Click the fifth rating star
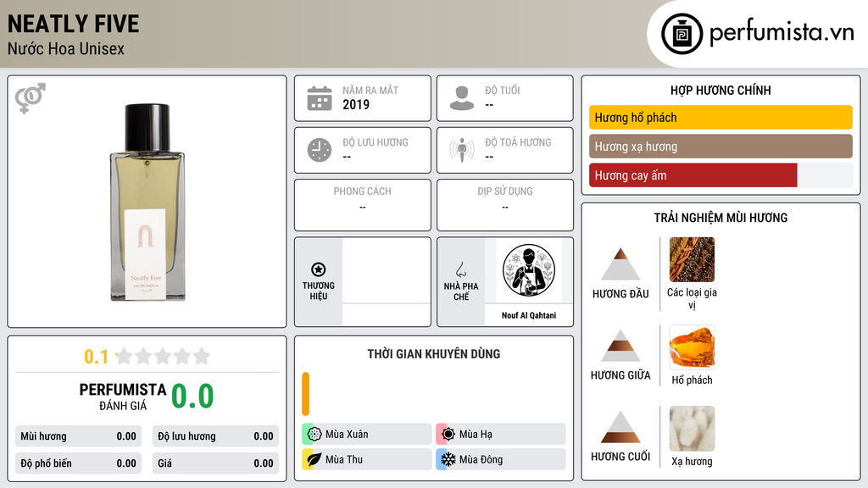This screenshot has height=488, width=868. 202,356
